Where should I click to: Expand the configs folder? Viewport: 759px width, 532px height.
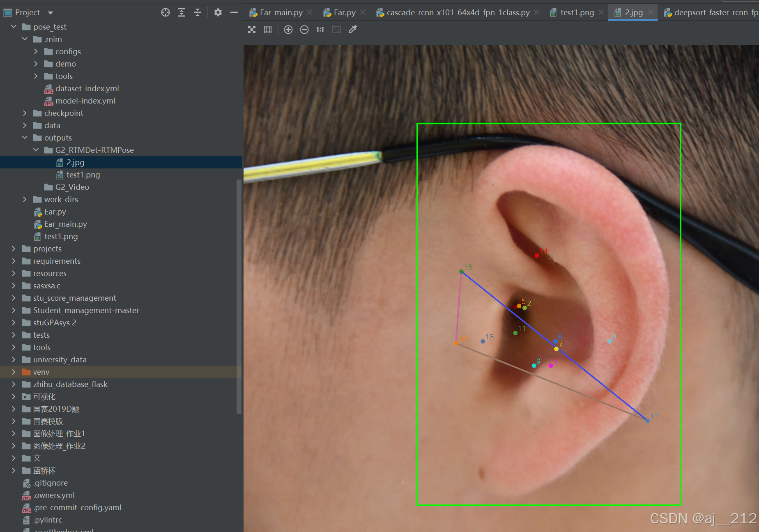point(36,51)
